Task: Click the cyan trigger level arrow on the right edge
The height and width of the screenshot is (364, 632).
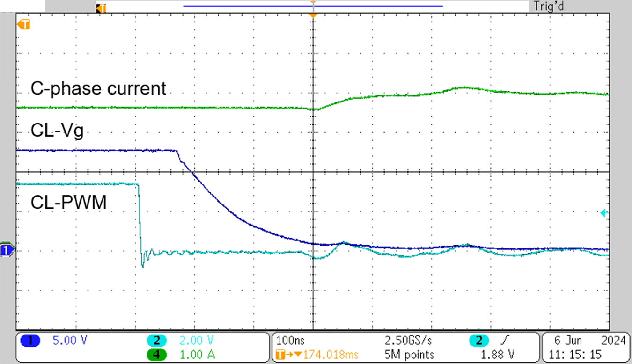Action: click(604, 213)
